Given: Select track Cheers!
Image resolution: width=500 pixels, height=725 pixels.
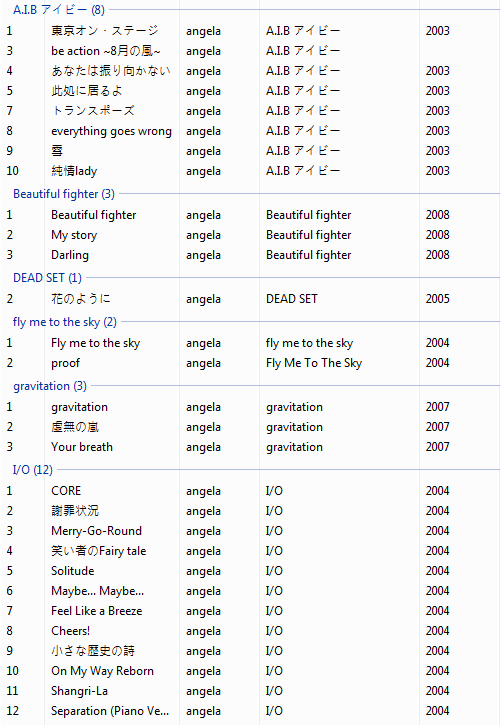Looking at the screenshot, I should 70,631.
